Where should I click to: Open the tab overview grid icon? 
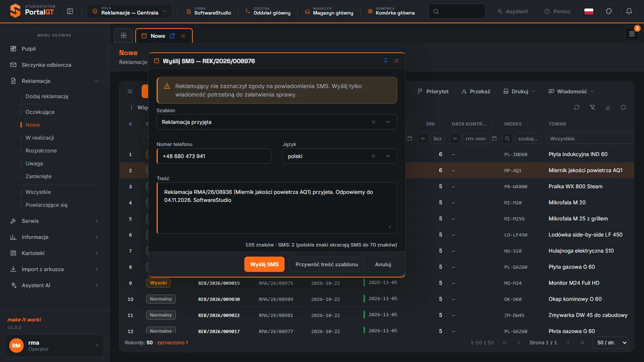pyautogui.click(x=124, y=35)
